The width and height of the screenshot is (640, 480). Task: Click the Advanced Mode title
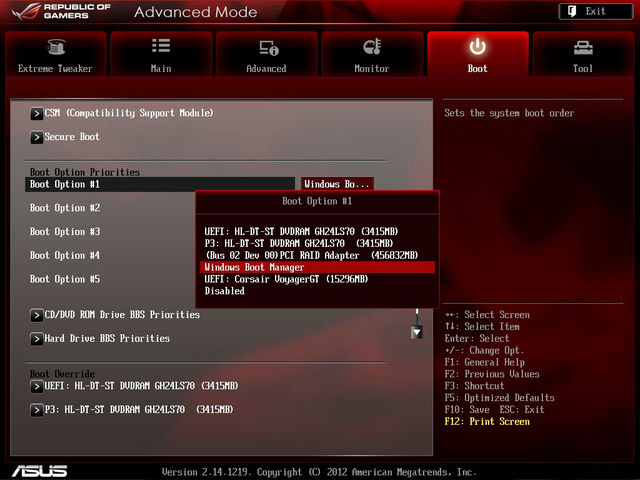(196, 12)
